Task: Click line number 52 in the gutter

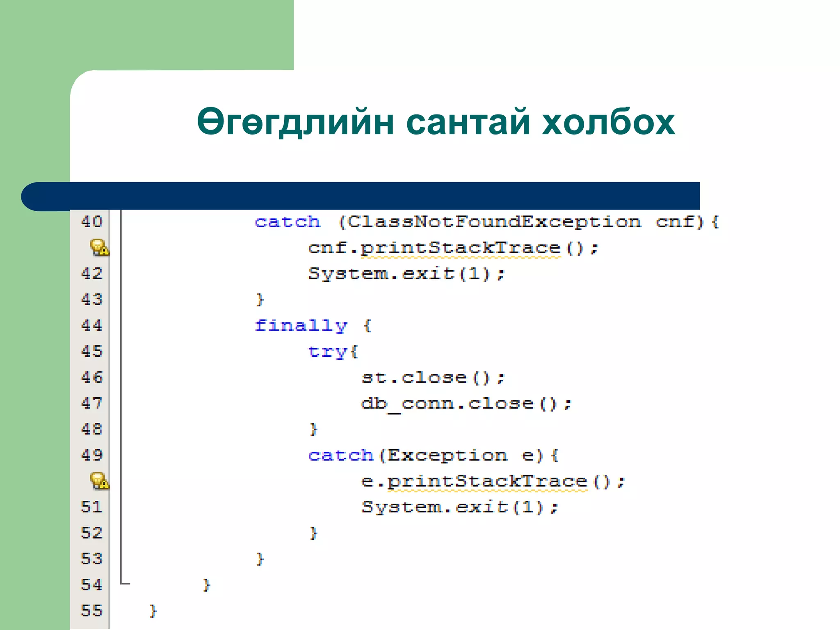Action: coord(91,532)
